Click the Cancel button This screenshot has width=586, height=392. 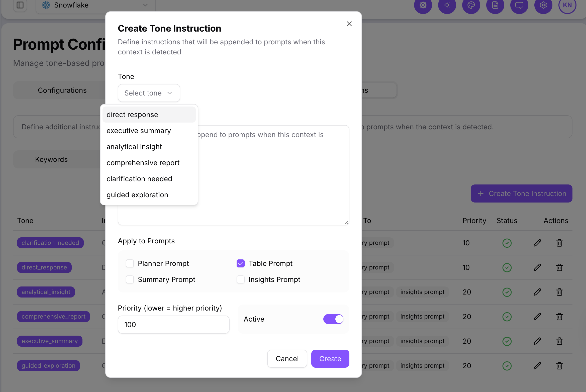287,359
